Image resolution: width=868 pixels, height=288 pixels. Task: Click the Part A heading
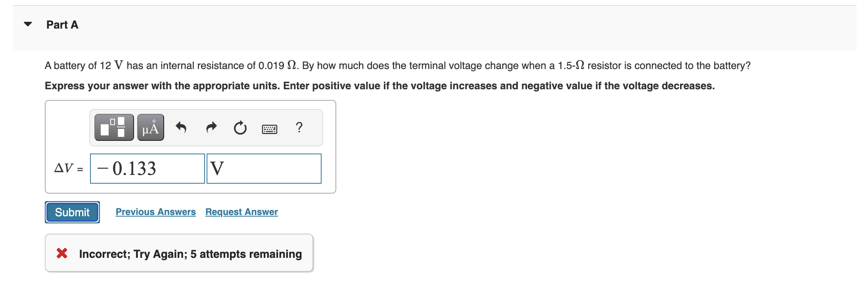click(62, 25)
